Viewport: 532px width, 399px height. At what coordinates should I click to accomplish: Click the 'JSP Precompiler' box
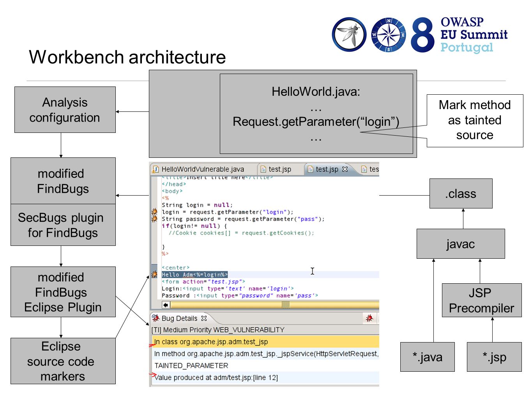pos(482,300)
